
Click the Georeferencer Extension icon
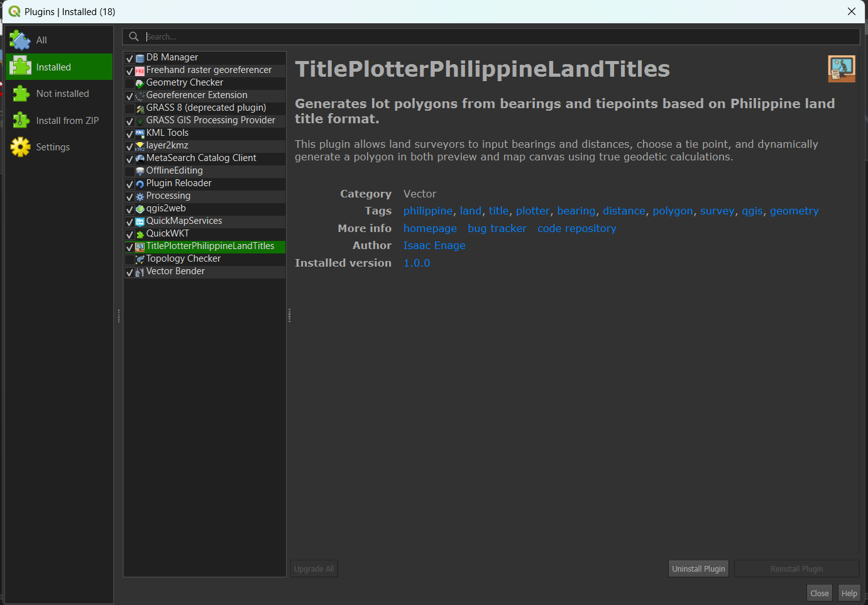(140, 96)
